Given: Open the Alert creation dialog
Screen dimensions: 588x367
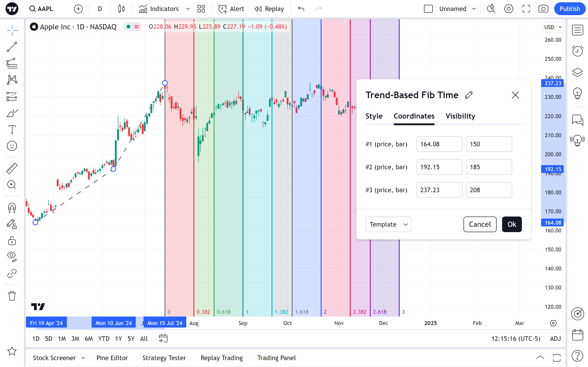Looking at the screenshot, I should (231, 9).
